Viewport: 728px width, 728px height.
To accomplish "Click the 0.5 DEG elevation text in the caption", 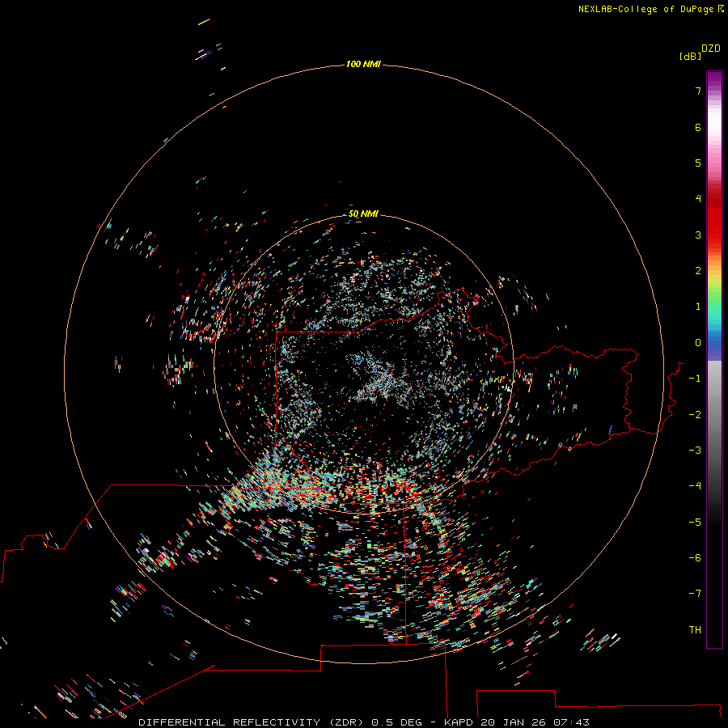I will click(x=396, y=722).
